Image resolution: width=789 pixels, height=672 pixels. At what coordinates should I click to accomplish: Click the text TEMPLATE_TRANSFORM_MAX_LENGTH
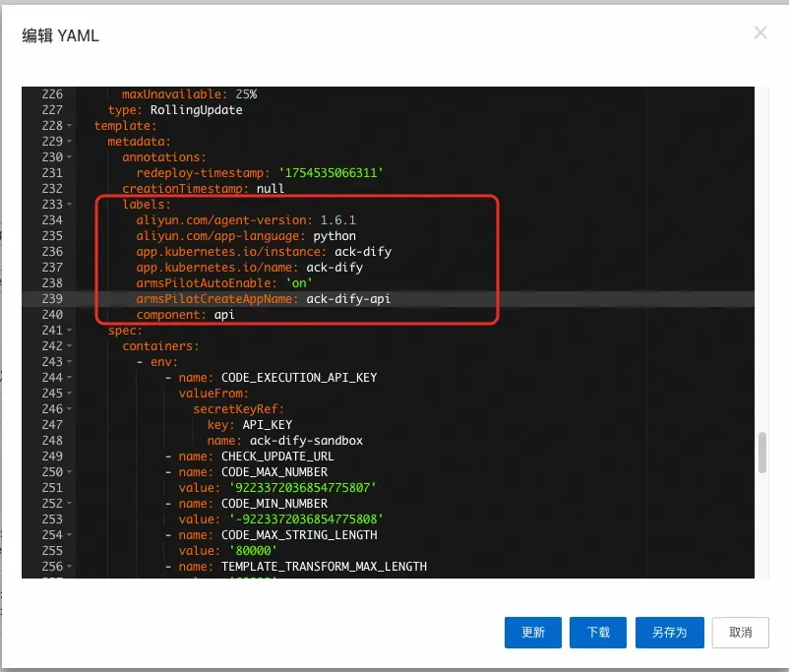[324, 567]
